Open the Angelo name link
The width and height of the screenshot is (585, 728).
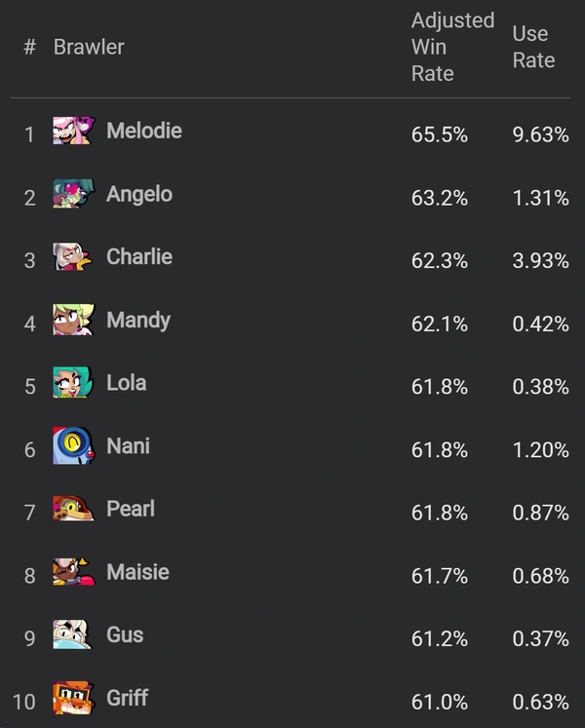pos(139,194)
